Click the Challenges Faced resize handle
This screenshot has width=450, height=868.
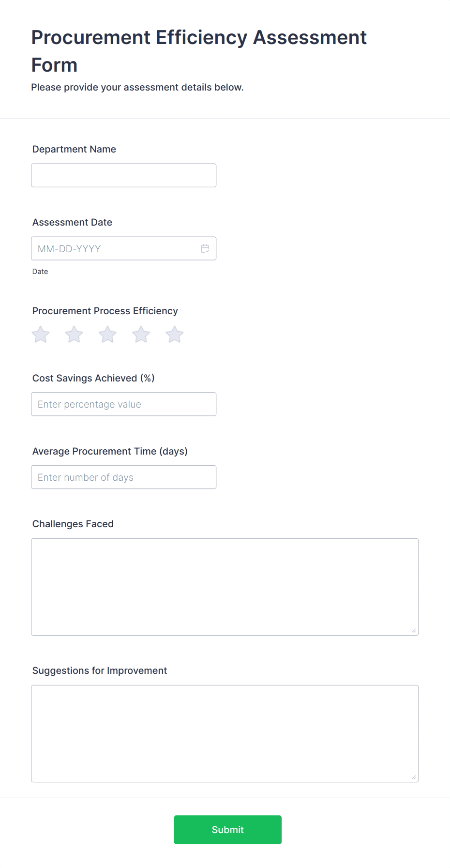point(414,630)
